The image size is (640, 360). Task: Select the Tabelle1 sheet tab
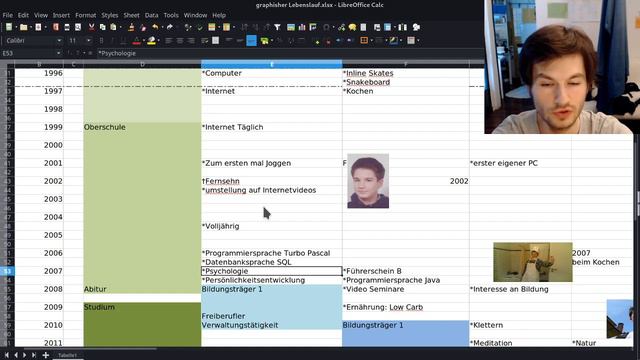[x=67, y=355]
